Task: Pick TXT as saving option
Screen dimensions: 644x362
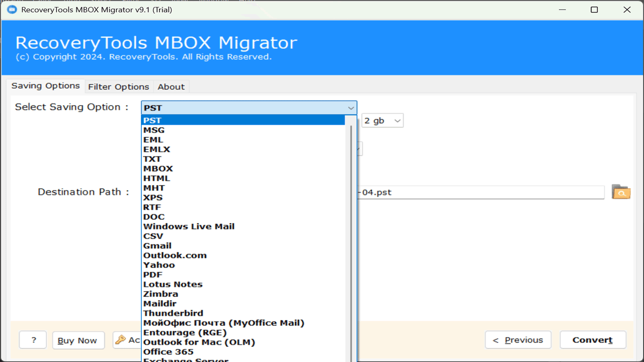Action: [x=243, y=158]
